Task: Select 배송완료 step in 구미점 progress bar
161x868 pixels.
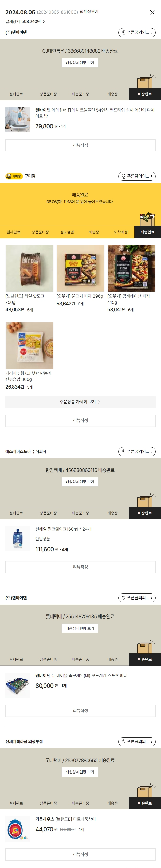Action: pyautogui.click(x=148, y=232)
